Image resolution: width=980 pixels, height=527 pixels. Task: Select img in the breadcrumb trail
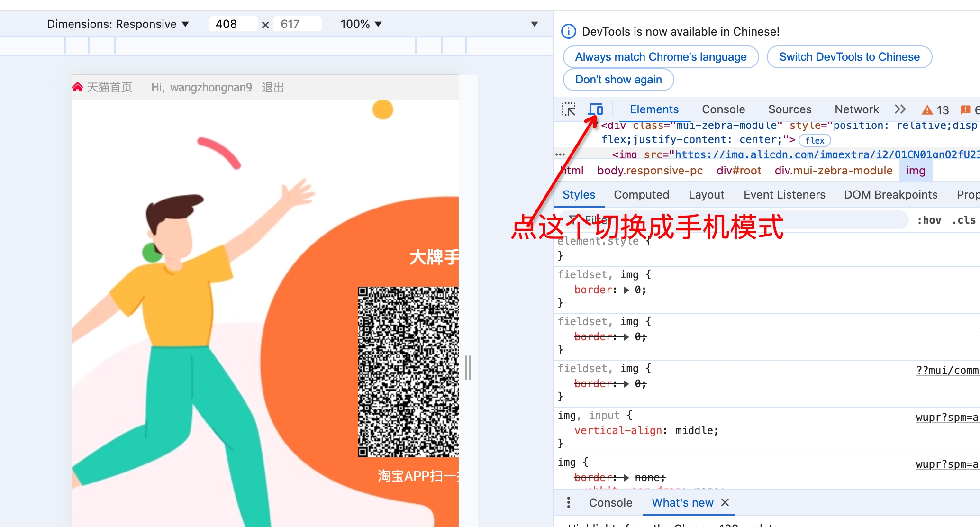[916, 171]
